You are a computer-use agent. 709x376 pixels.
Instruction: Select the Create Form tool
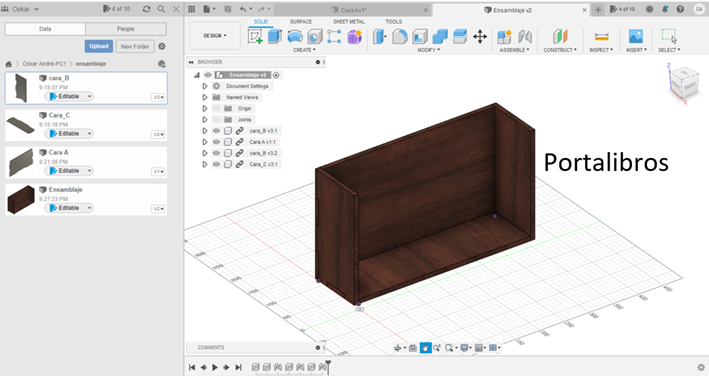point(354,37)
